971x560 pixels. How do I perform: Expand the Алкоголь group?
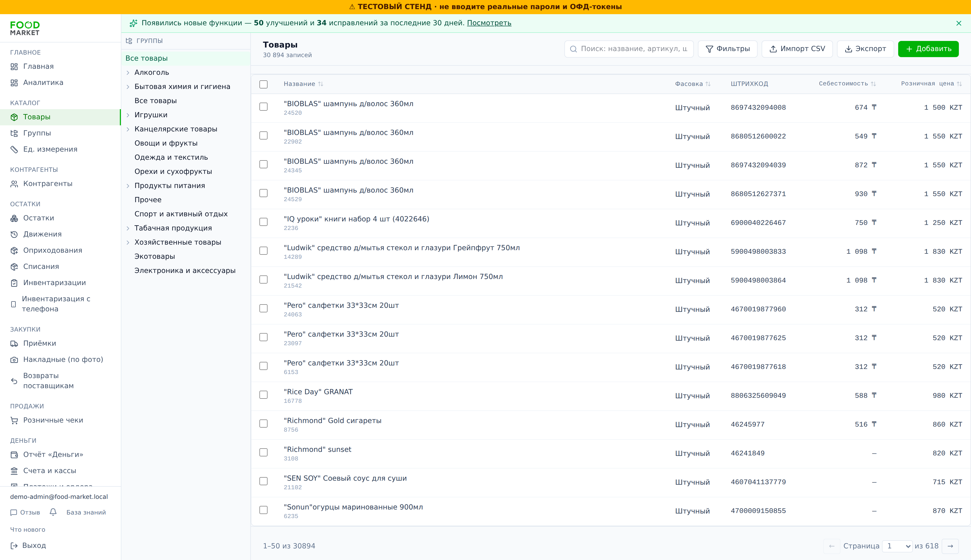[x=128, y=72]
